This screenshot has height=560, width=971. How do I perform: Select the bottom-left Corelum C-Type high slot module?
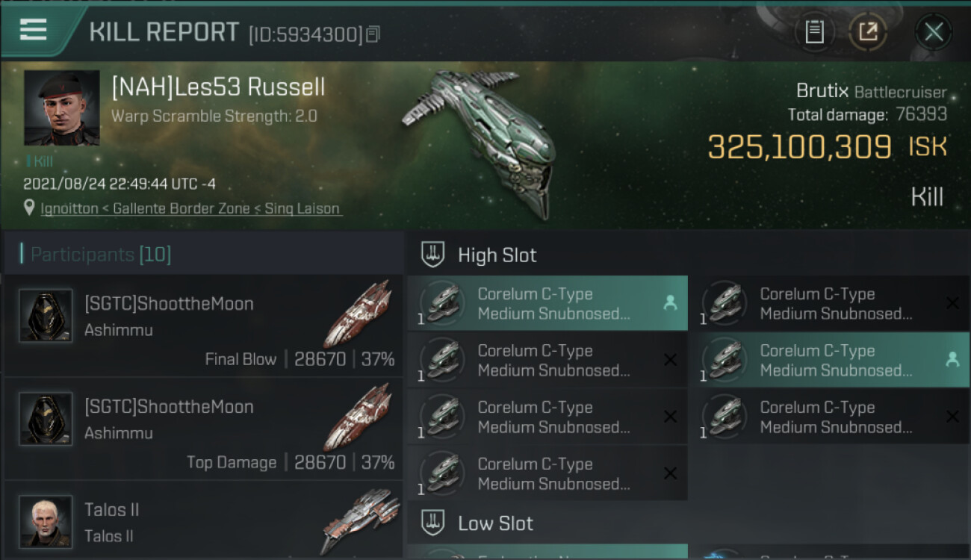tap(547, 473)
